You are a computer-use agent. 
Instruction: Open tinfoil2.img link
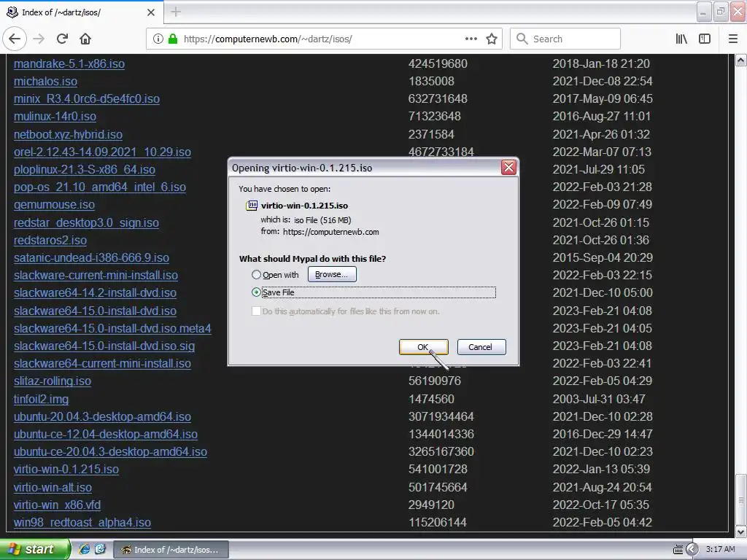tap(41, 400)
